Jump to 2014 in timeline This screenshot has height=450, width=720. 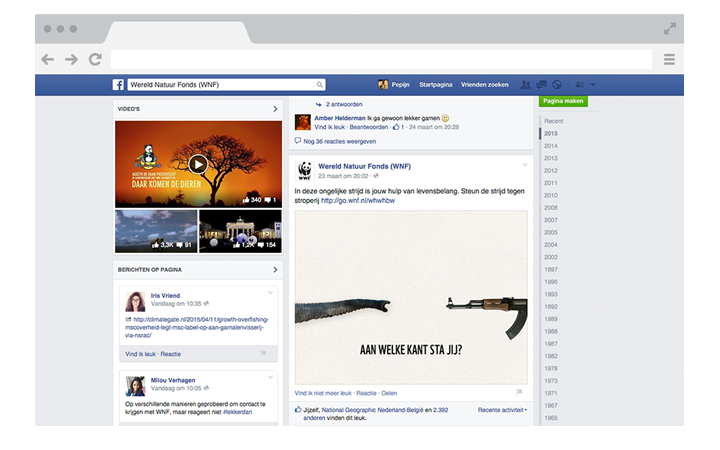(551, 146)
